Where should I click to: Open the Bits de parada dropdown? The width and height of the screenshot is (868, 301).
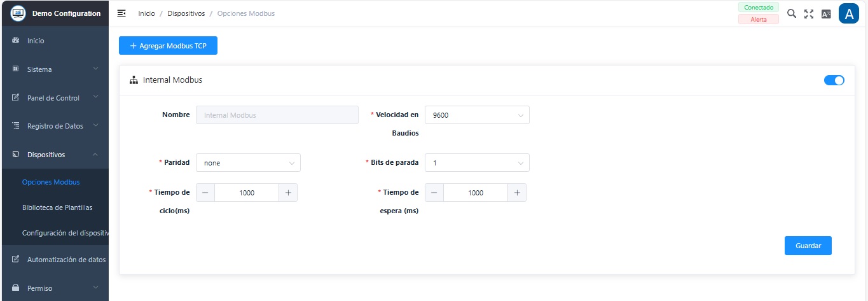coord(477,163)
